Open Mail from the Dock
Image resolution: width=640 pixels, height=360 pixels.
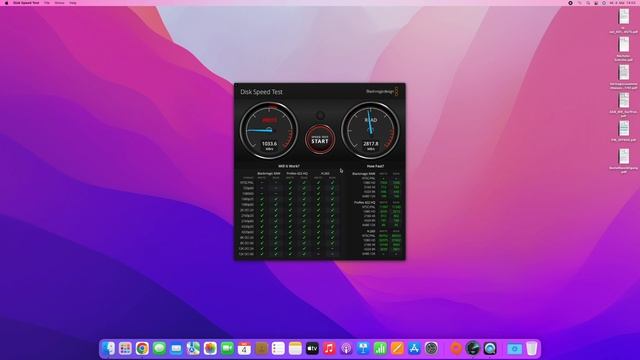(176, 348)
